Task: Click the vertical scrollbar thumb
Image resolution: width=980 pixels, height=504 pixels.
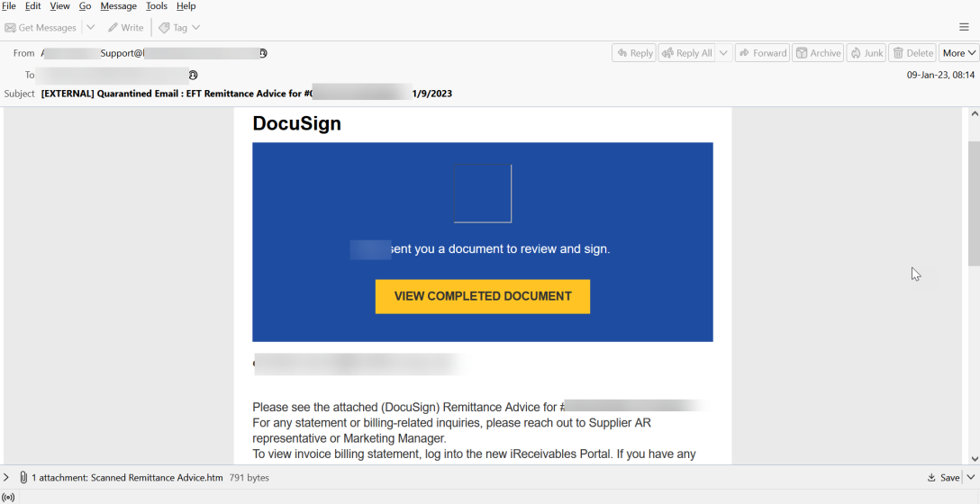Action: coord(974,203)
